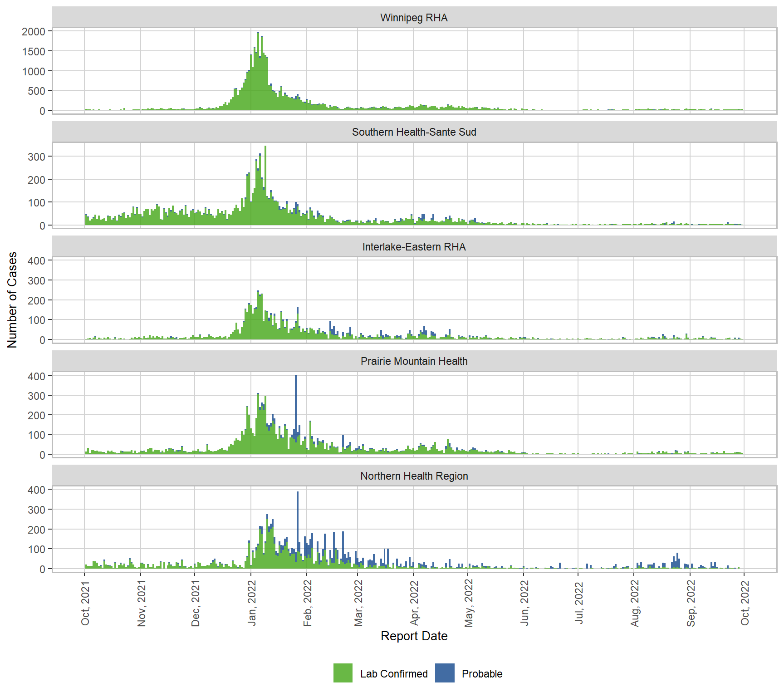This screenshot has height=697, width=784.
Task: Select the Lab Confirmed legend label
Action: (393, 674)
